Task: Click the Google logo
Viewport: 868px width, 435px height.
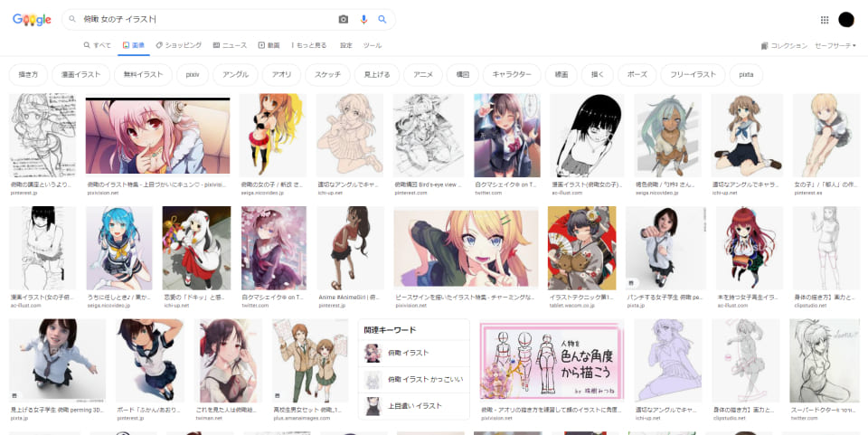Action: pyautogui.click(x=31, y=20)
